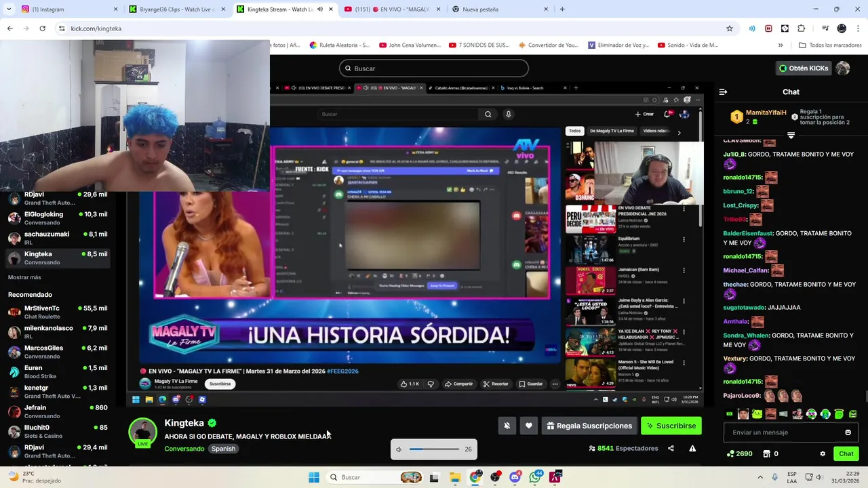The height and width of the screenshot is (488, 868).
Task: Open chat settings gear icon
Action: 823,453
